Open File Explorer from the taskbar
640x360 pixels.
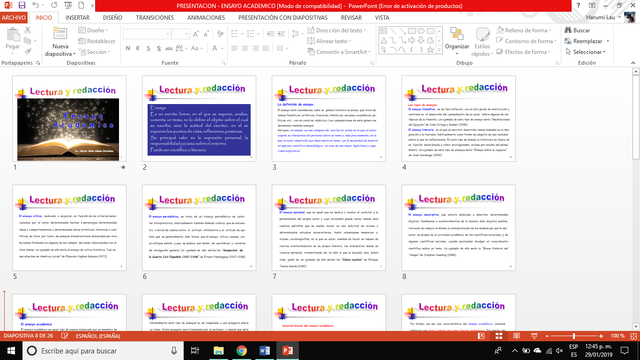point(219,351)
